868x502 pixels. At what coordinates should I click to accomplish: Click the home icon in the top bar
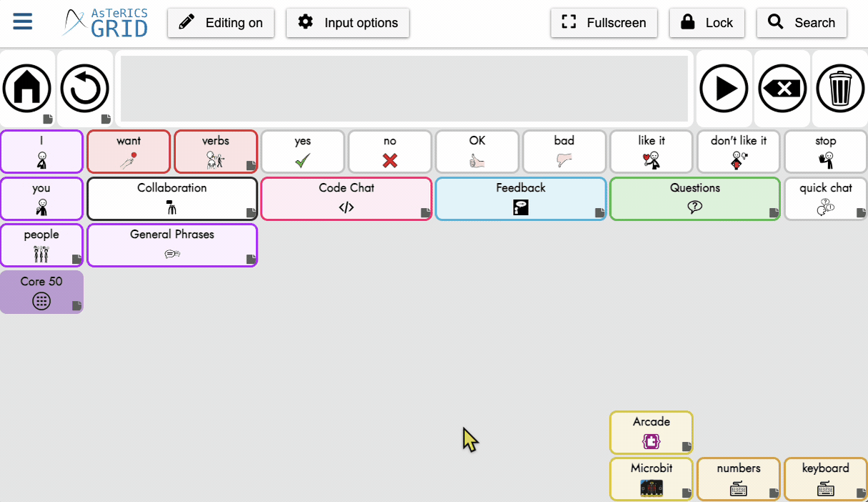[x=27, y=89]
